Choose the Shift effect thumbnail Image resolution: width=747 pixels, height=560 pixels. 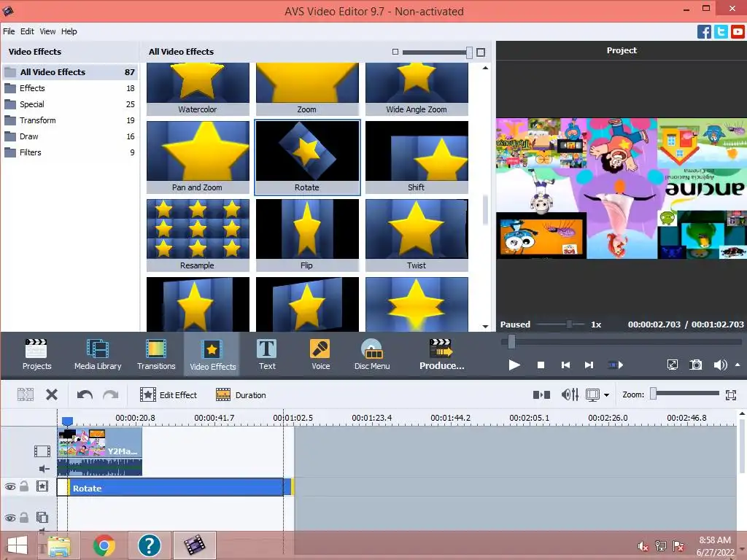click(417, 157)
